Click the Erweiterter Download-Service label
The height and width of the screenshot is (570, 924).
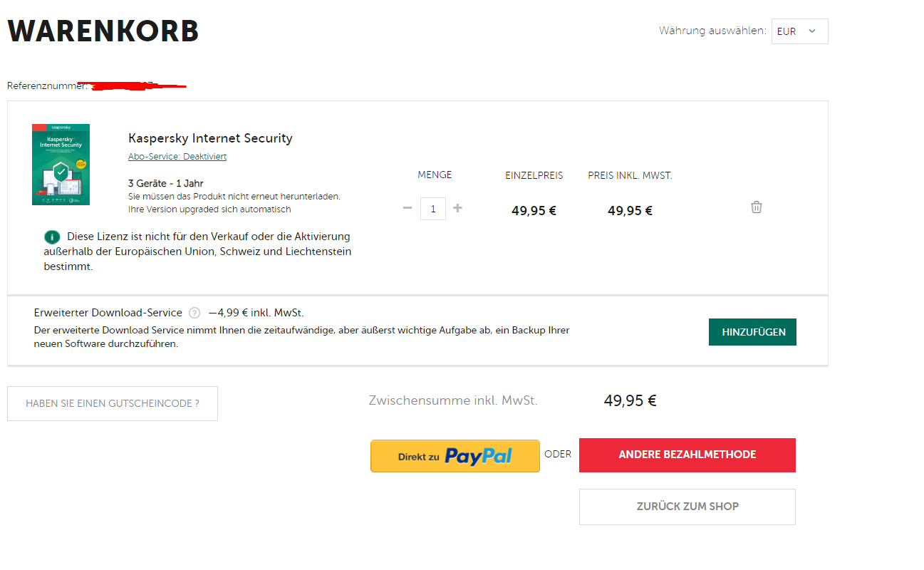click(108, 313)
